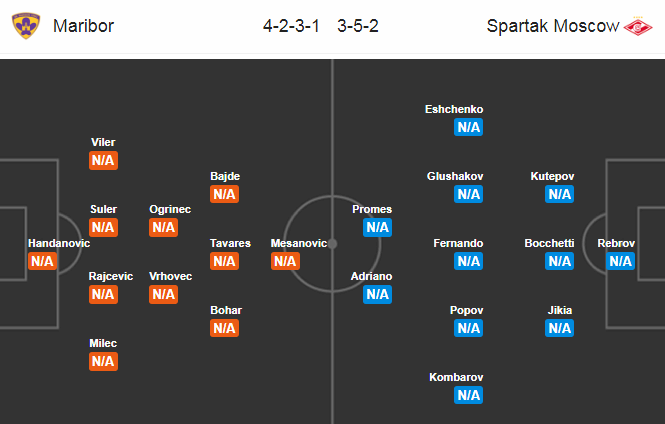Select Rebrov's blue N/A rating badge
Viewport: 665px width, 424px height.
click(x=620, y=261)
